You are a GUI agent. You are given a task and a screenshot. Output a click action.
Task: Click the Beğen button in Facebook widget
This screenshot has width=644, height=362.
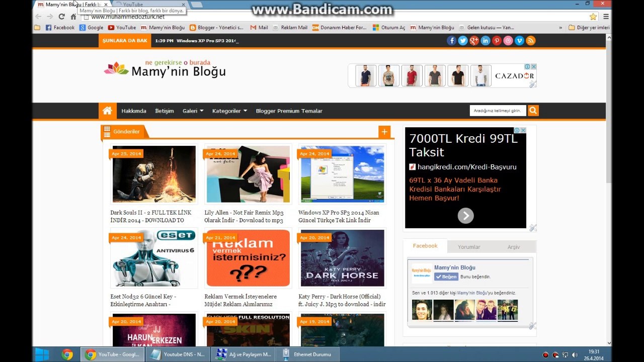click(x=446, y=277)
